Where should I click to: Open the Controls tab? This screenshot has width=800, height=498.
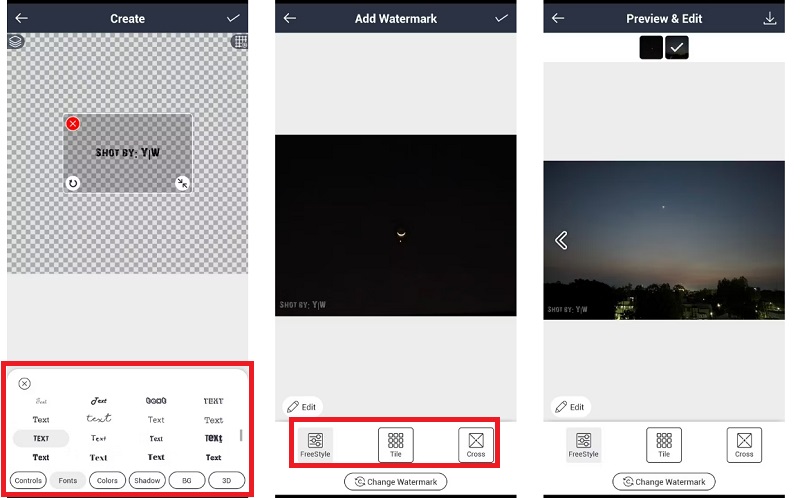28,481
